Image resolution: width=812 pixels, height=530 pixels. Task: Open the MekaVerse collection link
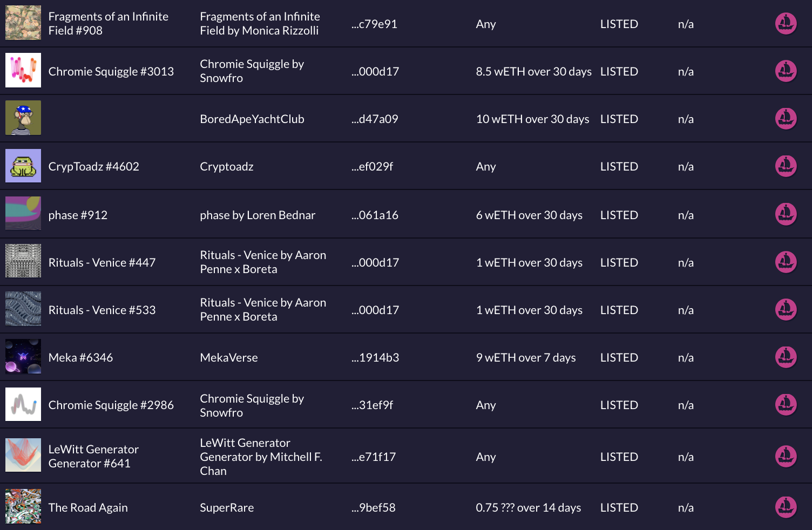coord(229,358)
